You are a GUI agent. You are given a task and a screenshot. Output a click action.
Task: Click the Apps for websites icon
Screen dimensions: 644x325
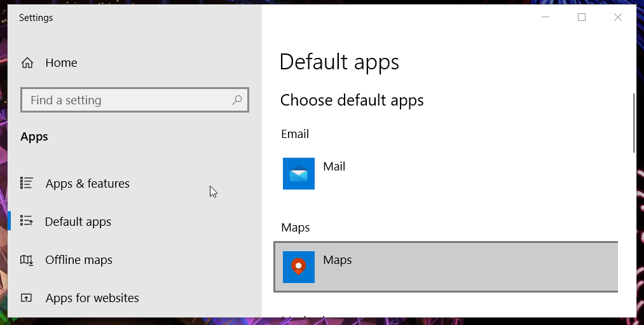tap(26, 298)
